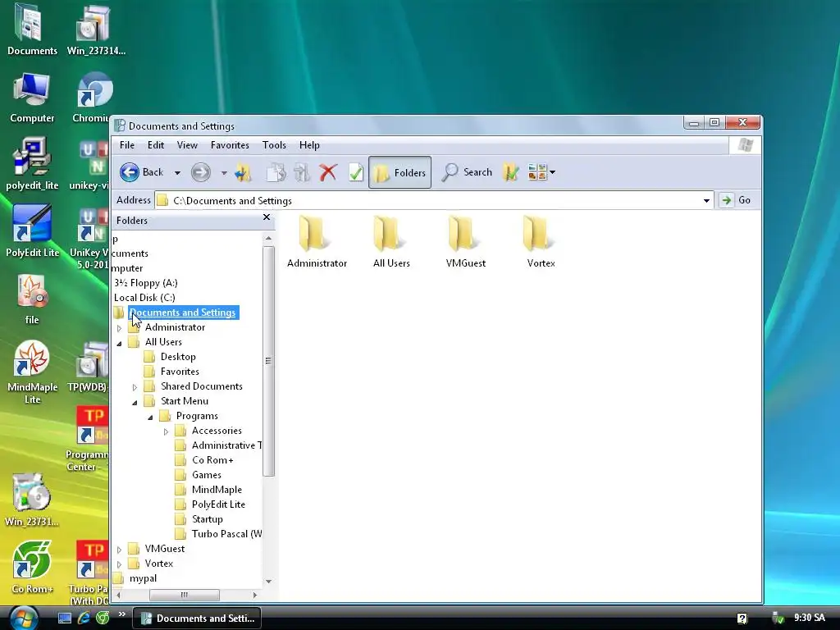The image size is (840, 630).
Task: Click the Properties checkmark page icon
Action: 356,172
